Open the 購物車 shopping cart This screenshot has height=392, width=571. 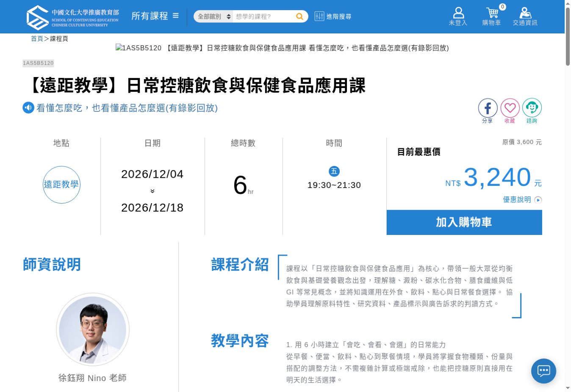pos(492,17)
